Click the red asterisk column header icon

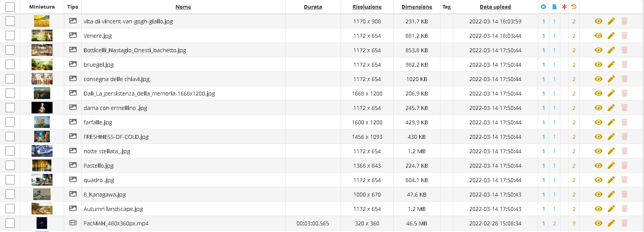pyautogui.click(x=564, y=7)
